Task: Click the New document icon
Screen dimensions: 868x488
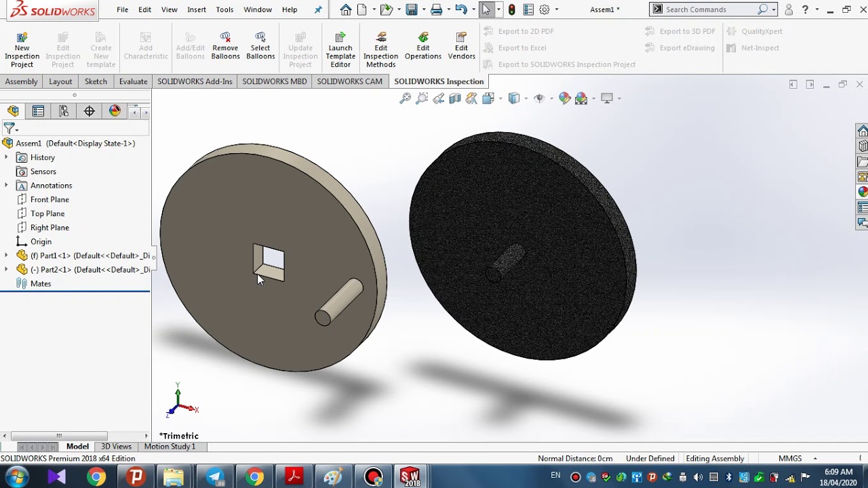Action: (362, 9)
